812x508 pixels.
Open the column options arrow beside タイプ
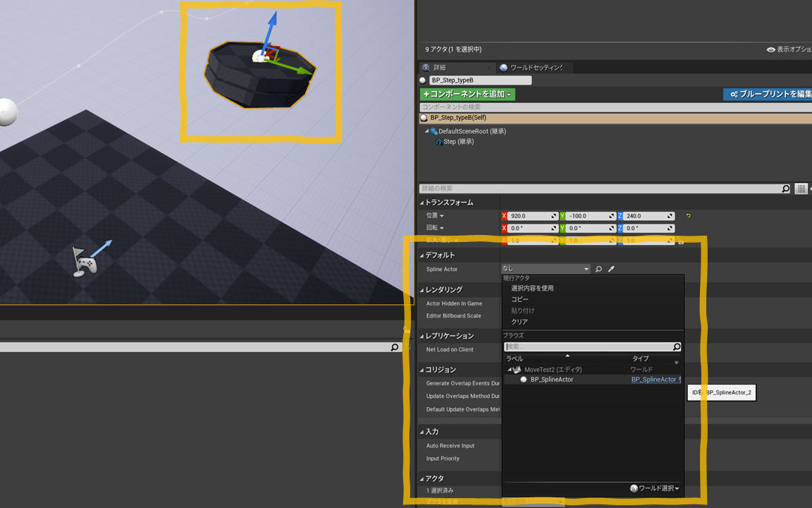pyautogui.click(x=677, y=363)
